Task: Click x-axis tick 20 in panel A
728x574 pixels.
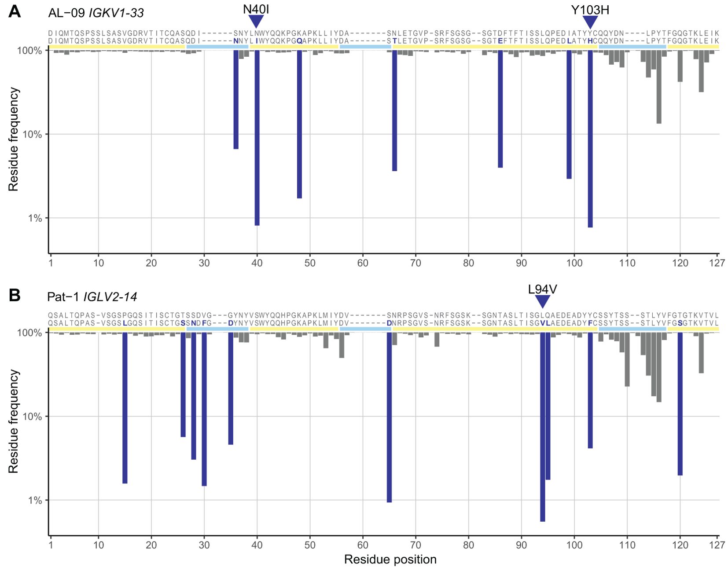Action: point(151,263)
